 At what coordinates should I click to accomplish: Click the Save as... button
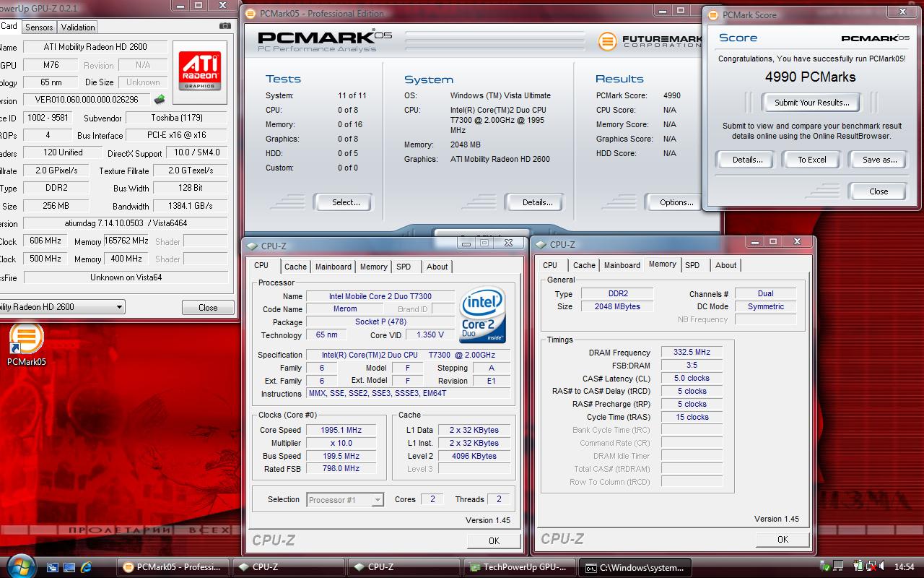(879, 160)
